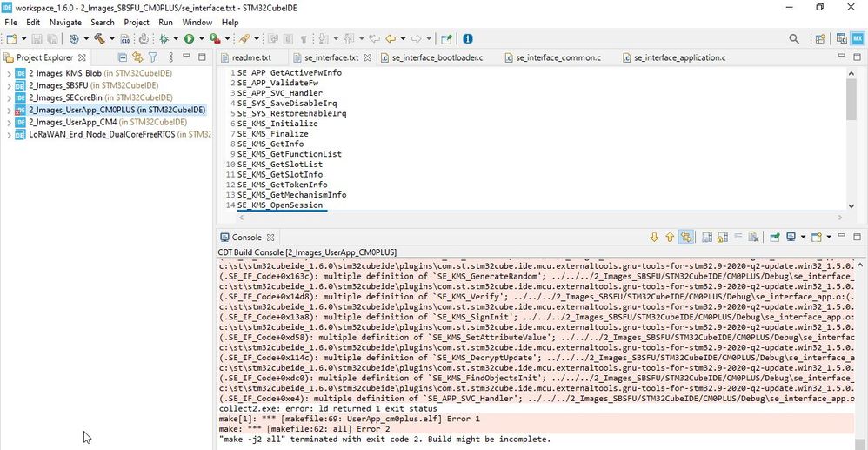Toggle Scroll Lock in the console toolbar
The height and width of the screenshot is (450, 868).
point(722,238)
